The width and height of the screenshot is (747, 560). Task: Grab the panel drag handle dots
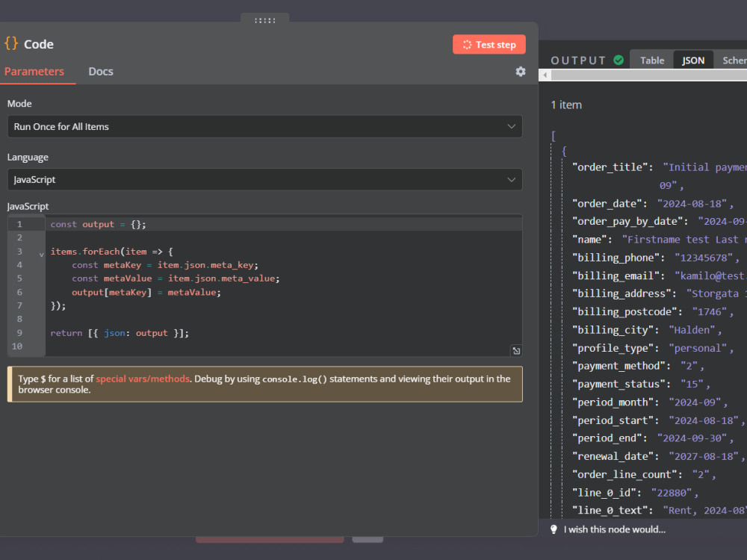point(265,20)
